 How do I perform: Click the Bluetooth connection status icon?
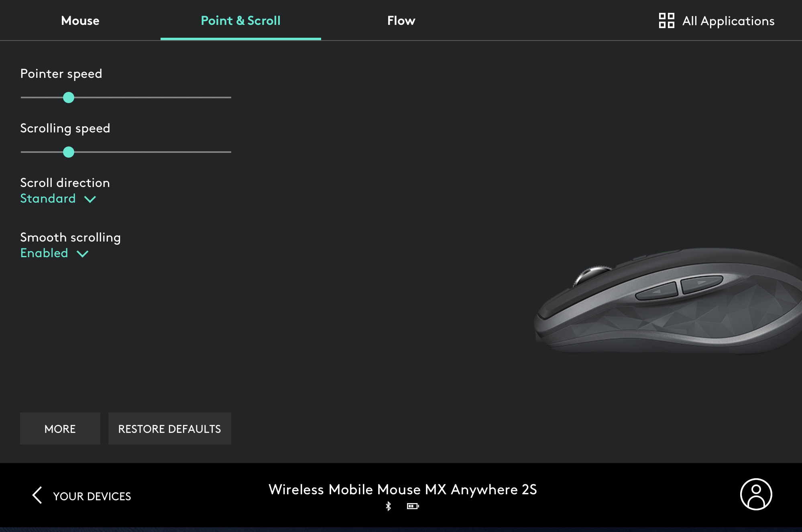click(x=388, y=506)
